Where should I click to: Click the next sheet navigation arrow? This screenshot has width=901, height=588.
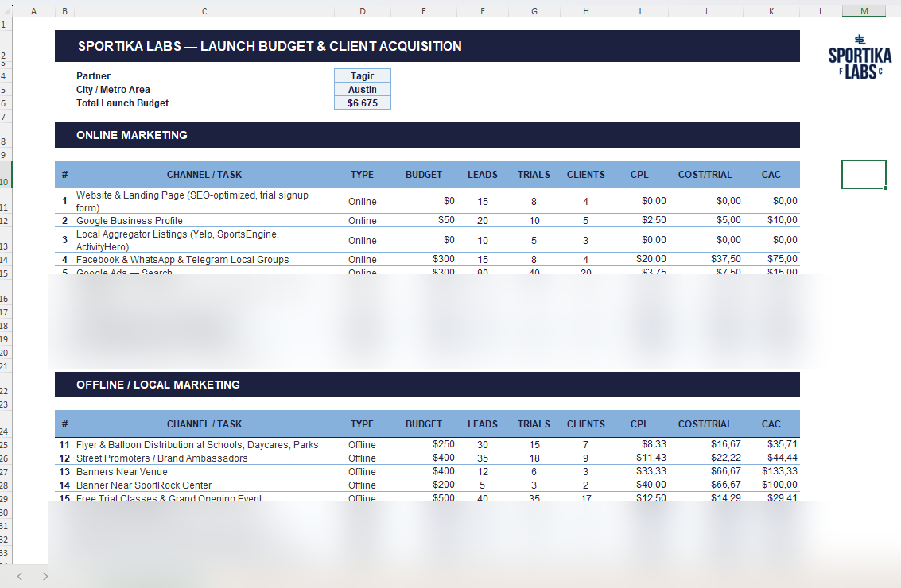coord(45,577)
